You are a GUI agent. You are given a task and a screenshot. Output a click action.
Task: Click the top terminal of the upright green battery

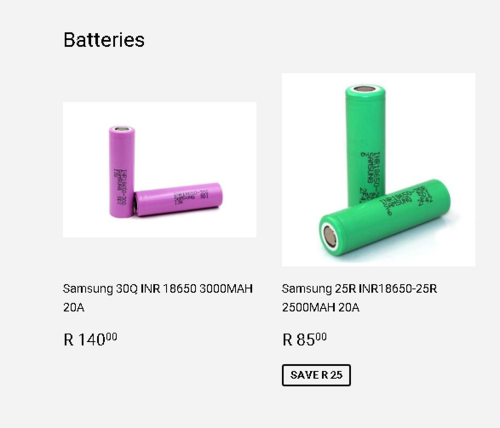click(365, 89)
